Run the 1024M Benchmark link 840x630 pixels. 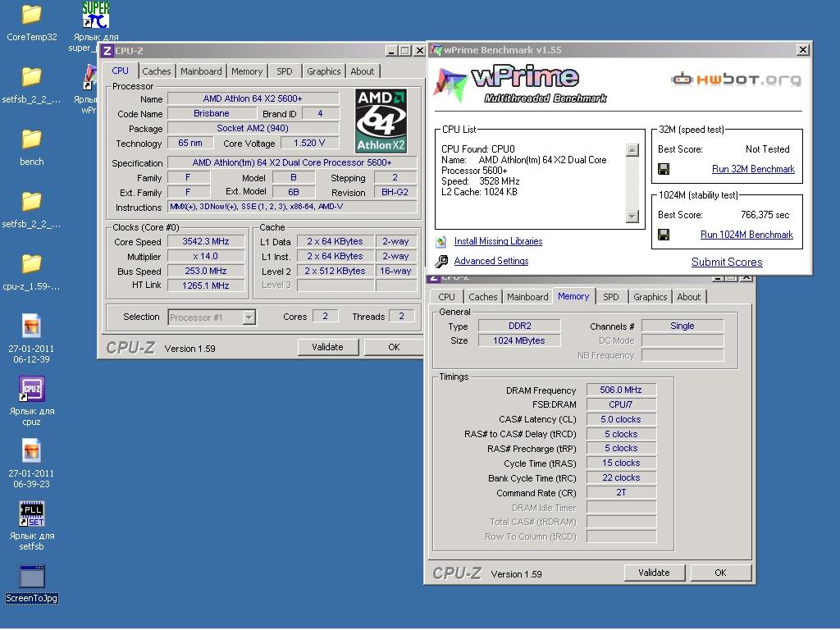746,235
